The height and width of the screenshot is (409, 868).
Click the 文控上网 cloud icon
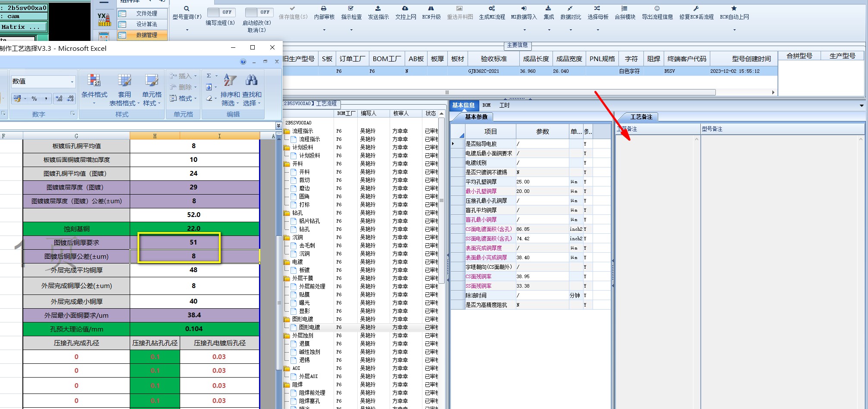(405, 9)
